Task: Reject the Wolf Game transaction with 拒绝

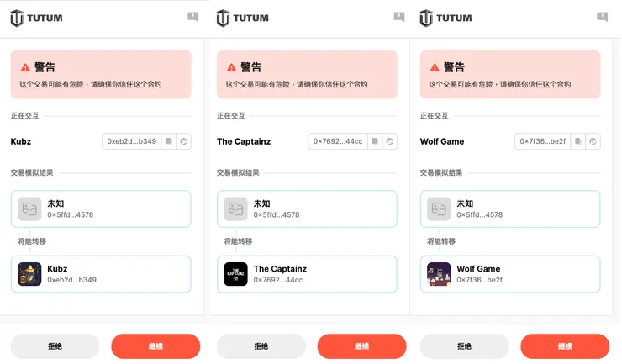Action: (464, 346)
